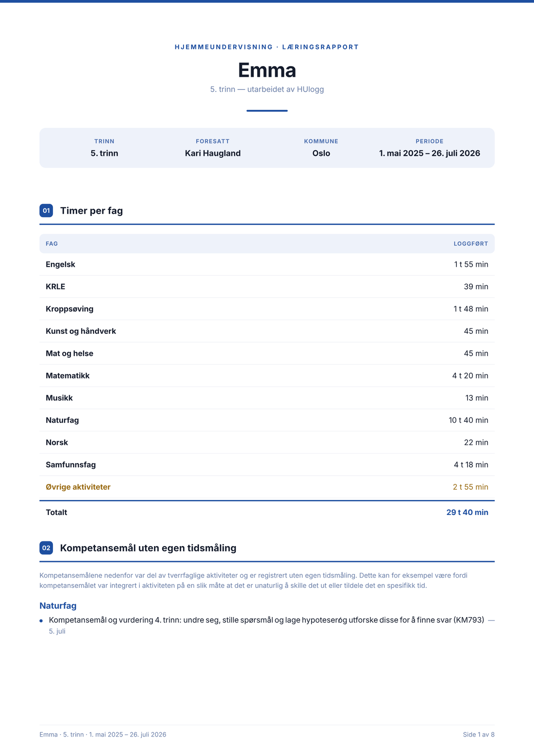This screenshot has width=534, height=756.
Task: Click Kunst og håndverk entry
Action: click(81, 331)
